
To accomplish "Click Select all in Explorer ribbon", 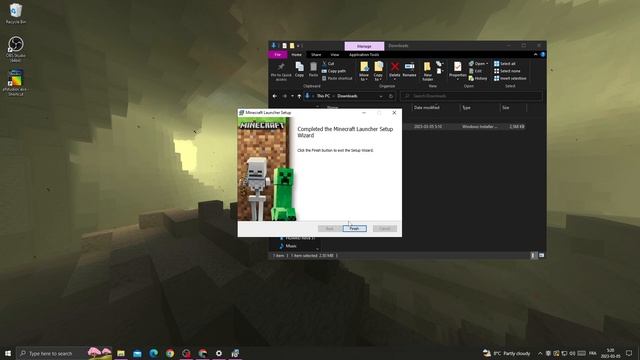I will tap(505, 64).
